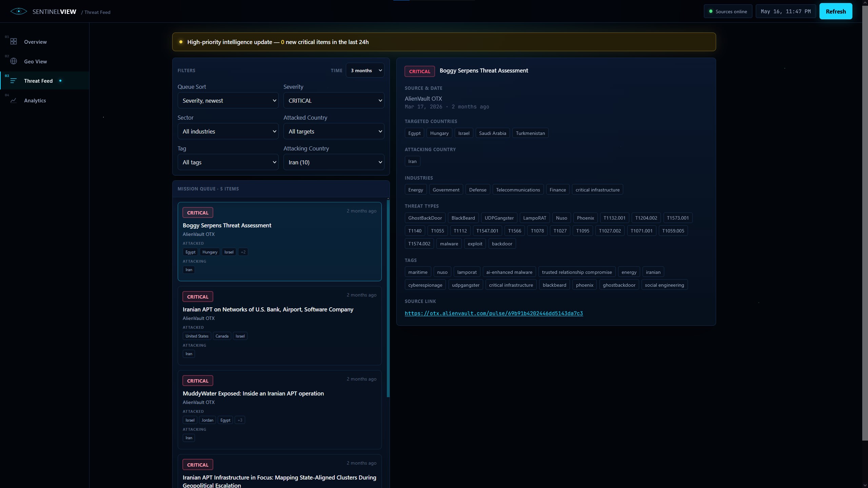Viewport: 868px width, 488px height.
Task: Open the Iranian APT Infrastructure in Focus card
Action: [x=279, y=471]
